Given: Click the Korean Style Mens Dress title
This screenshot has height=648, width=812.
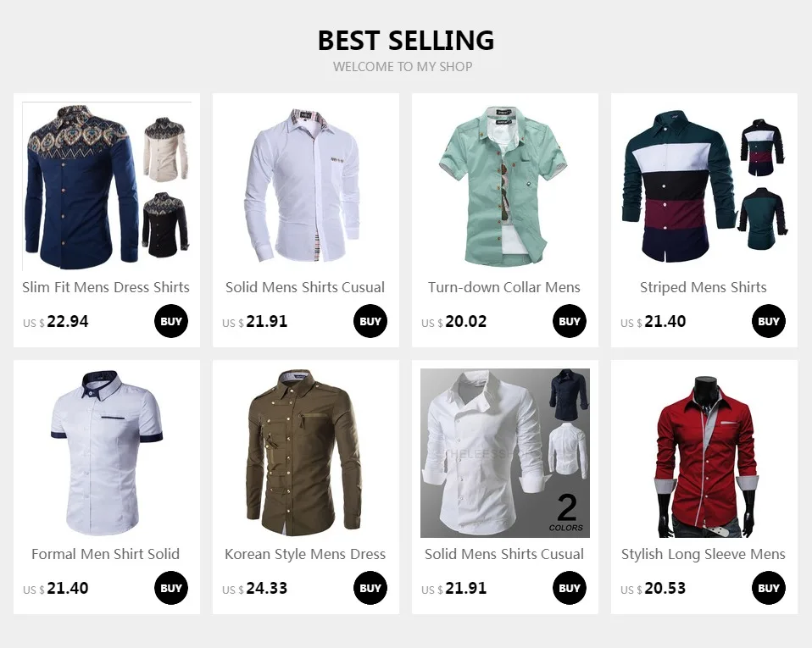Looking at the screenshot, I should [x=305, y=554].
